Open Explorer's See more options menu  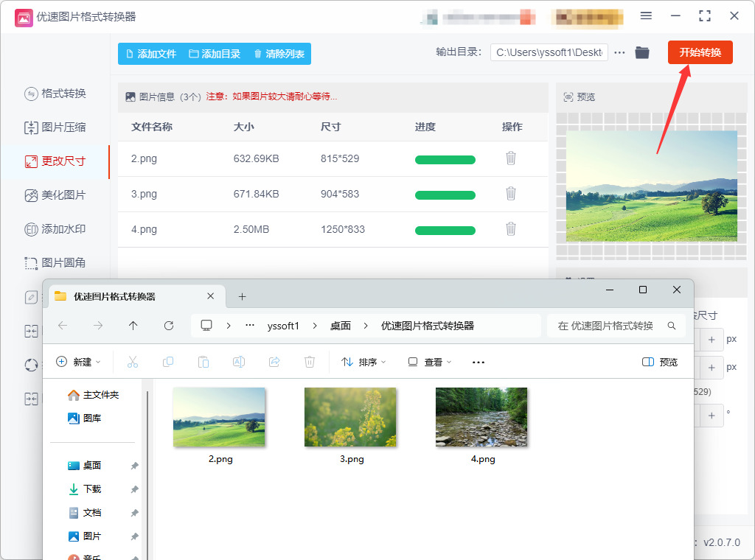tap(478, 363)
